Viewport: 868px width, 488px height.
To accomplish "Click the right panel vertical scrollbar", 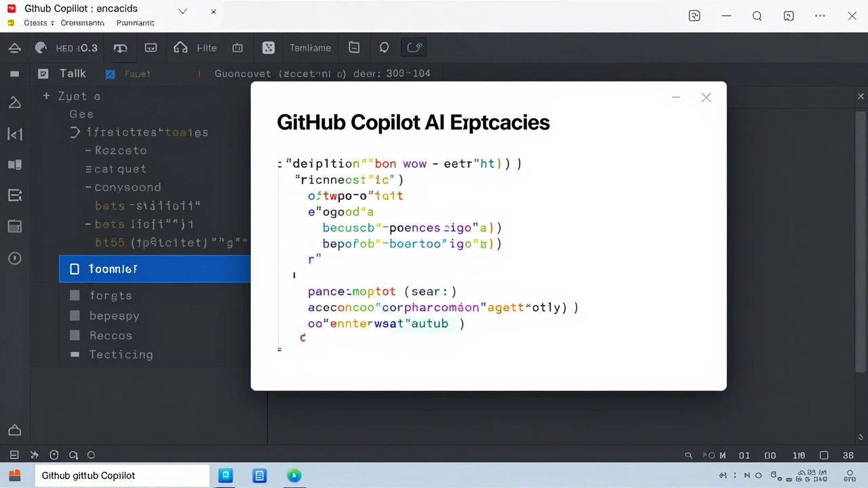I will tap(861, 241).
